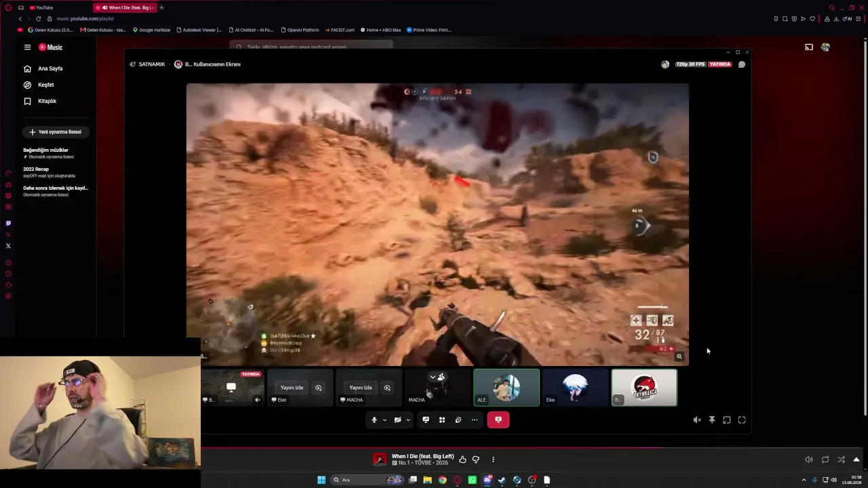The height and width of the screenshot is (488, 868).
Task: Click the cast icon in YouTube Music
Action: coord(809,47)
